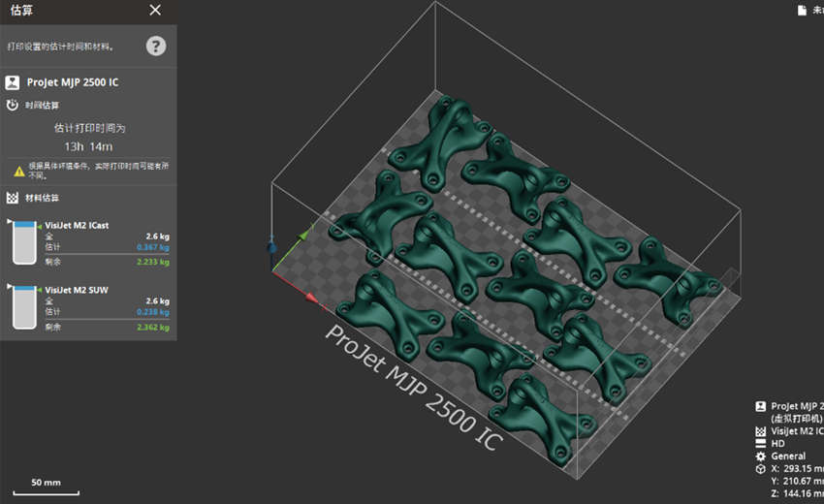This screenshot has height=504, width=824.
Task: Open help via the question mark icon
Action: pos(155,47)
